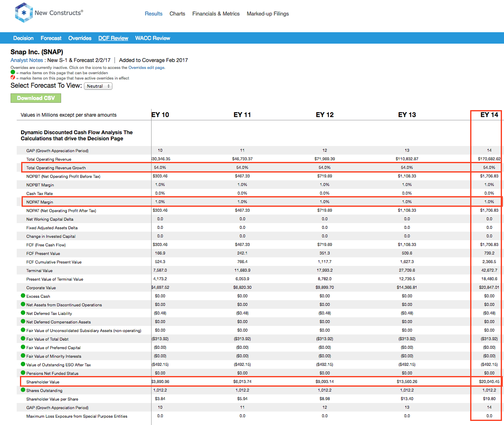This screenshot has width=504, height=425.
Task: Switch to the Forecast tab
Action: point(51,38)
